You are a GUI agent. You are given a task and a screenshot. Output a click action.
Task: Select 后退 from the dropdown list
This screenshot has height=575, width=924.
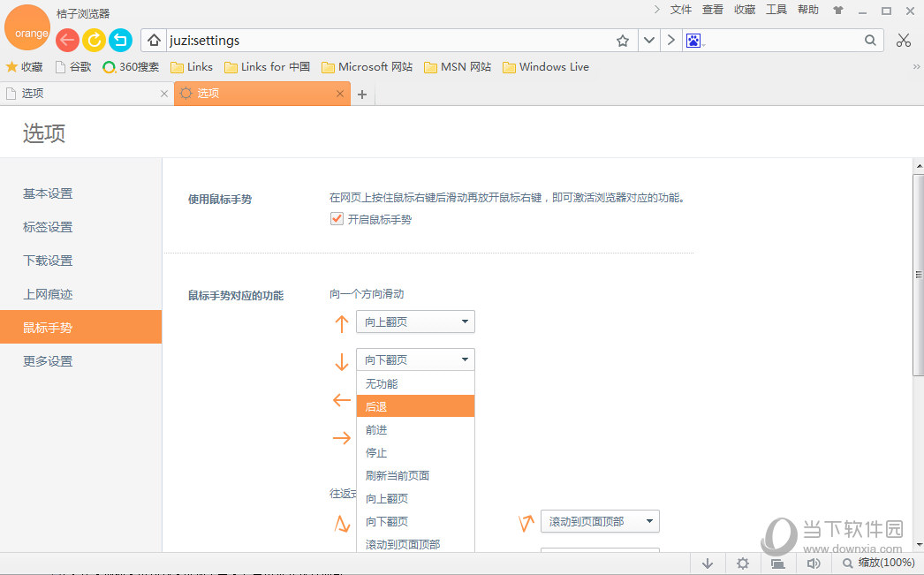click(415, 406)
